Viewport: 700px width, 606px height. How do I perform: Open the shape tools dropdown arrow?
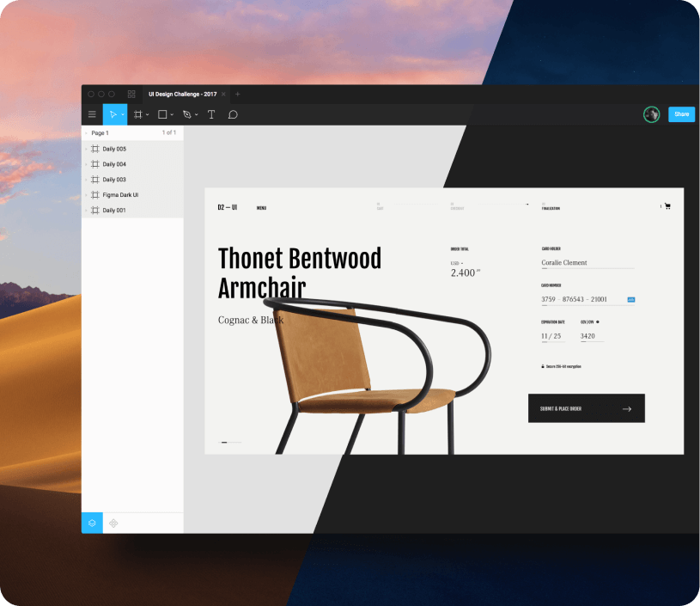click(173, 115)
